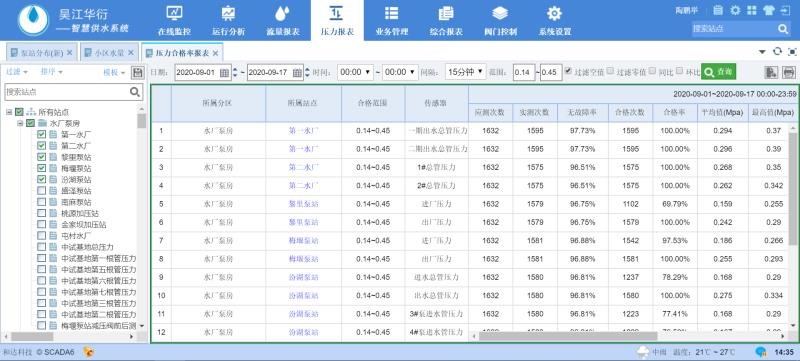The image size is (800, 361).
Task: Open the start date calendar picker
Action: coord(224,72)
